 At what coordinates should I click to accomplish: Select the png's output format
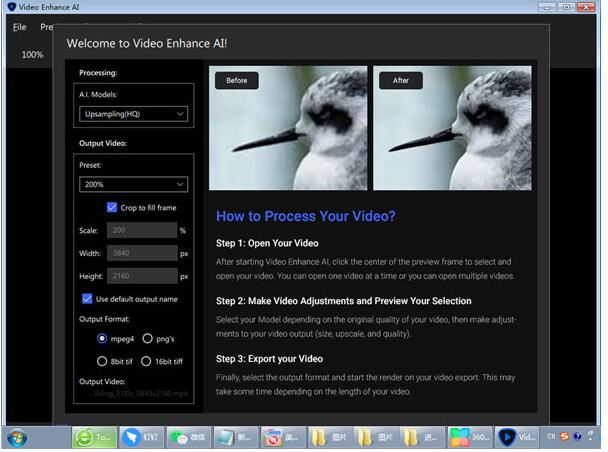pos(147,338)
